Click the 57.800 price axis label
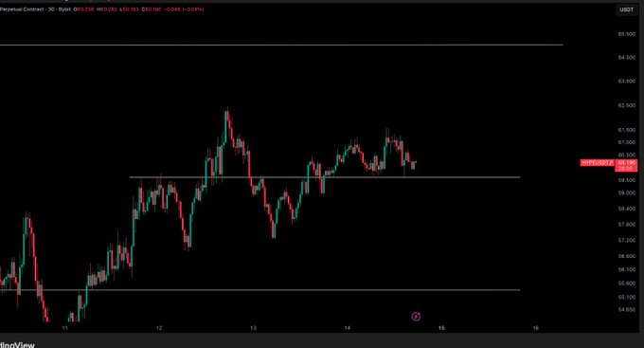The image size is (644, 348). pyautogui.click(x=626, y=225)
